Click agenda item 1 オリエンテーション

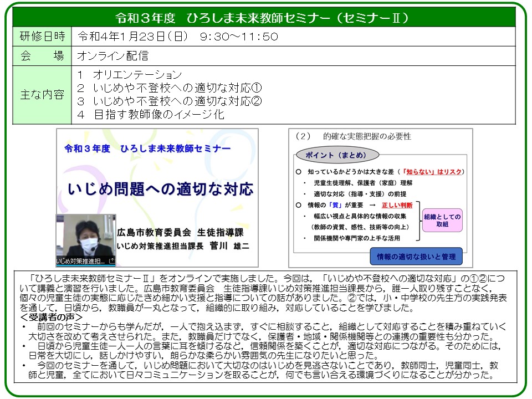tap(130, 74)
